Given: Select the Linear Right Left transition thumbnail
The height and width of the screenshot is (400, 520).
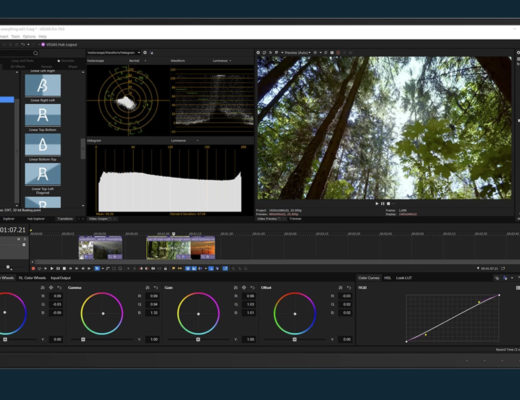Looking at the screenshot, I should [43, 86].
